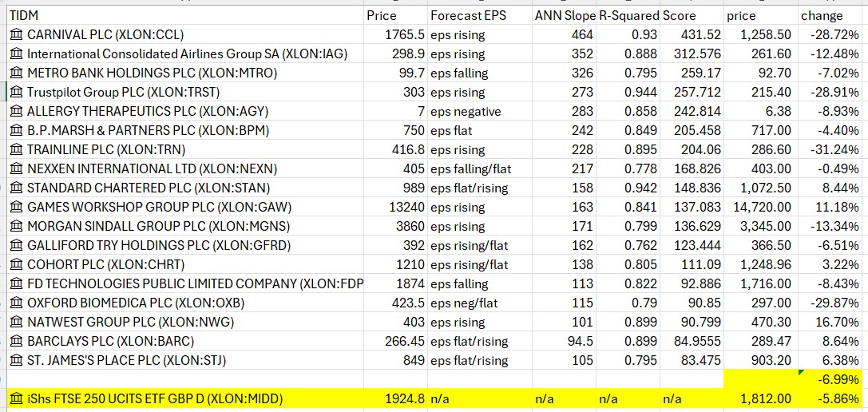Select the R-Squared value 0.944
The width and height of the screenshot is (868, 412).
tap(628, 93)
